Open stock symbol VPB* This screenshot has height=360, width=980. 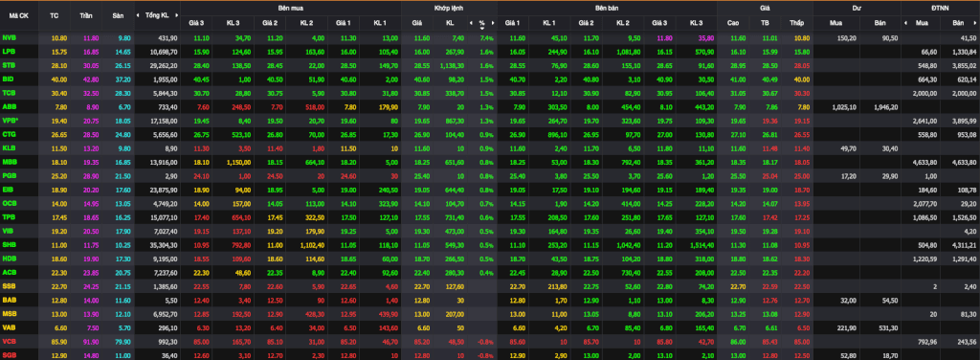point(11,120)
